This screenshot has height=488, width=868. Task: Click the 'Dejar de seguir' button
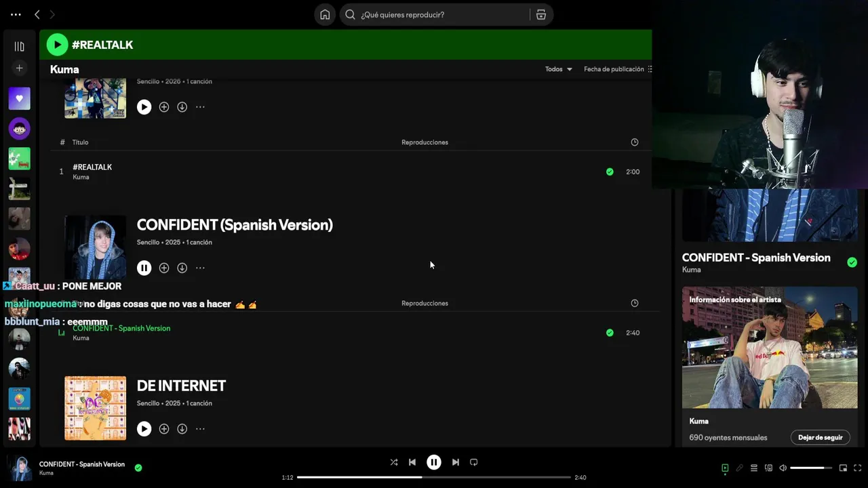click(x=820, y=438)
